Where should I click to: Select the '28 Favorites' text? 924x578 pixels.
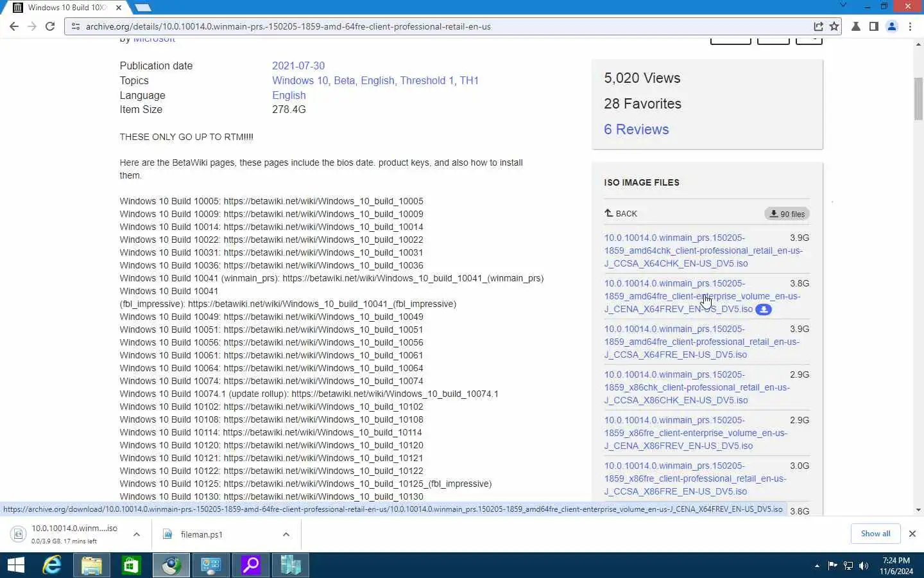(x=642, y=103)
